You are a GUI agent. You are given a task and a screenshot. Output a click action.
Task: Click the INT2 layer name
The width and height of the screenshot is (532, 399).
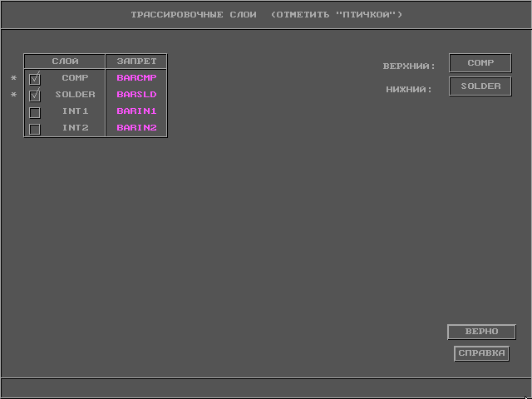tap(75, 127)
